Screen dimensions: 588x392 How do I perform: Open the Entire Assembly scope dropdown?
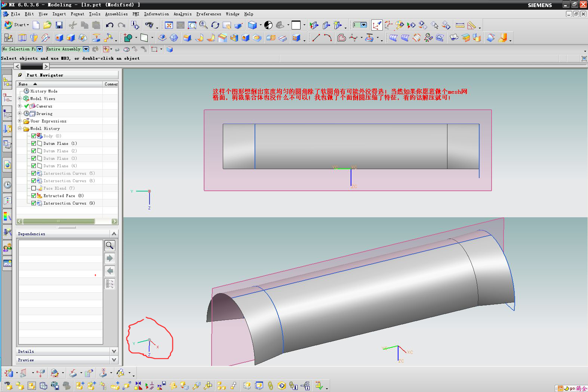coord(86,49)
